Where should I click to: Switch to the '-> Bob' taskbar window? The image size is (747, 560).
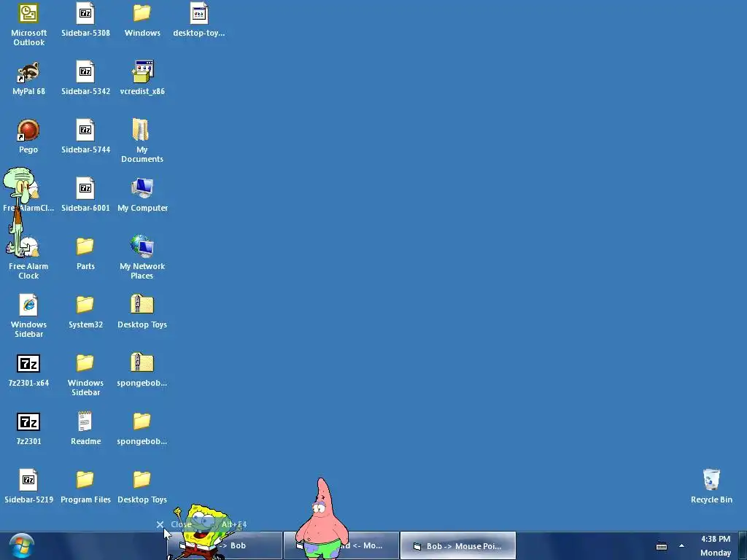(x=225, y=546)
